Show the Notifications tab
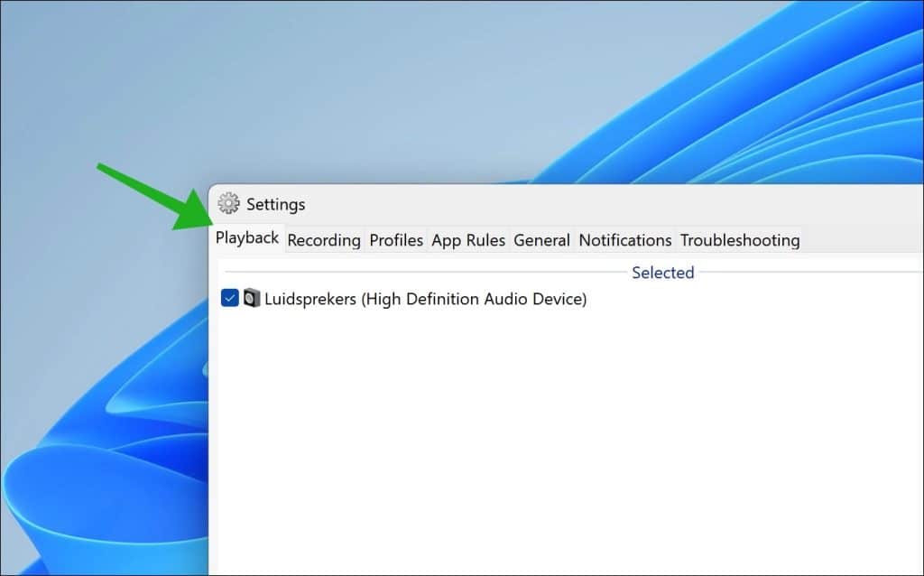Viewport: 924px width, 576px height. pos(625,240)
